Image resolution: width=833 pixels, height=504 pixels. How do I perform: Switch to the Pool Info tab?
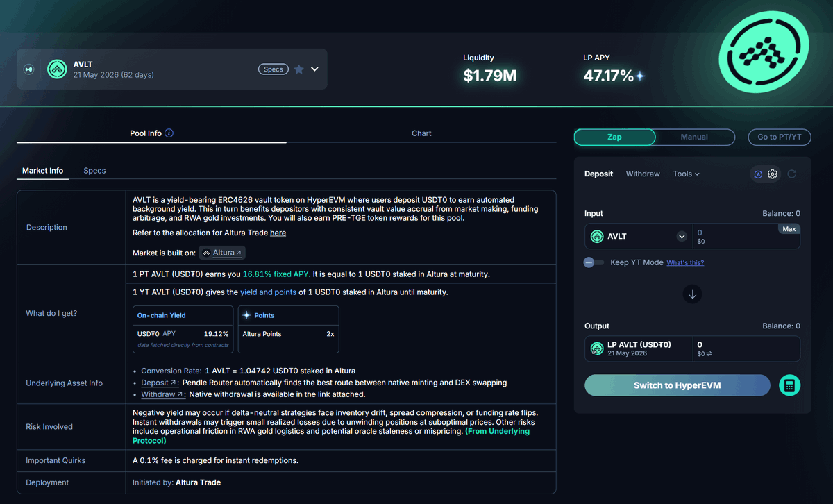coord(146,133)
